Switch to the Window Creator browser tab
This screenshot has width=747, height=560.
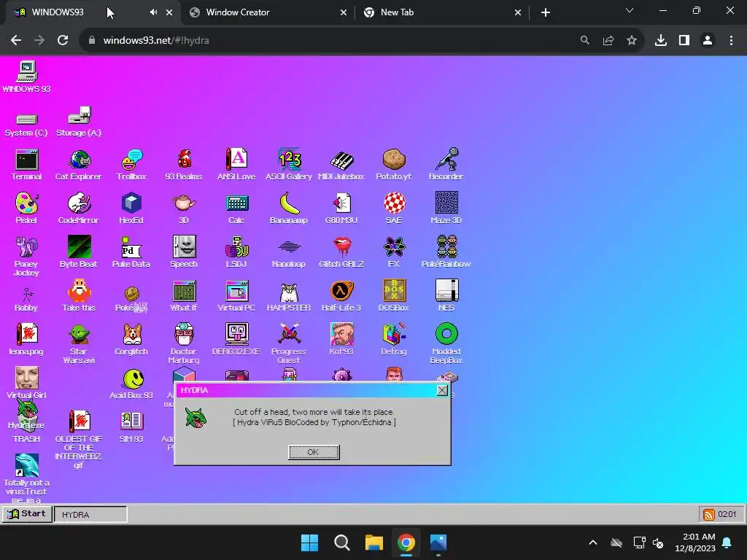pyautogui.click(x=268, y=12)
